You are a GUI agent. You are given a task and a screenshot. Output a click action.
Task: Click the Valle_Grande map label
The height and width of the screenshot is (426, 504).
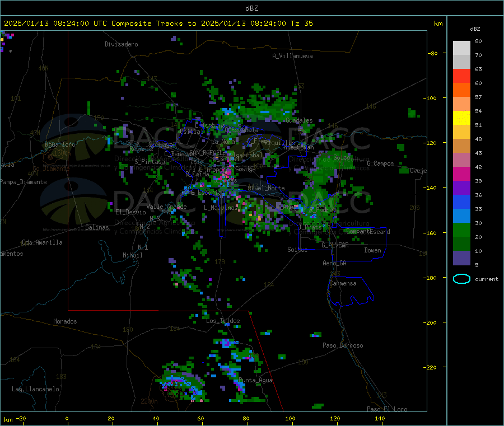[166, 206]
